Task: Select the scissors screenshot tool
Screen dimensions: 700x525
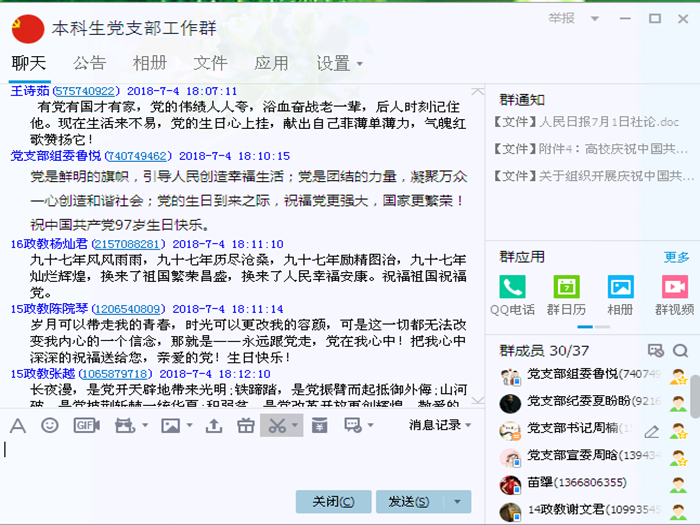Action: pos(276,425)
